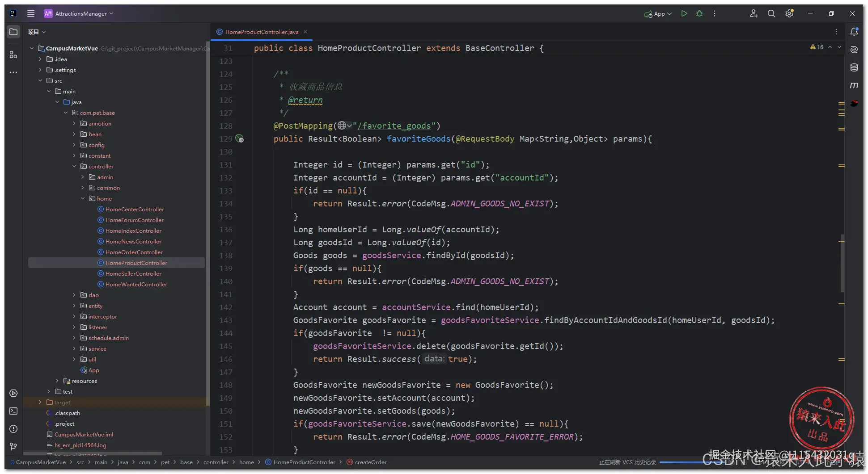Click line number 138 in the gutter
The height and width of the screenshot is (474, 868).
226,256
